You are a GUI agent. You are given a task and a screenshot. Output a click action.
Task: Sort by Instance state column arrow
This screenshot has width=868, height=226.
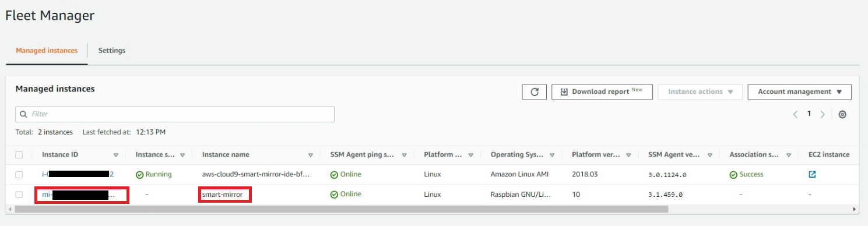coord(182,155)
